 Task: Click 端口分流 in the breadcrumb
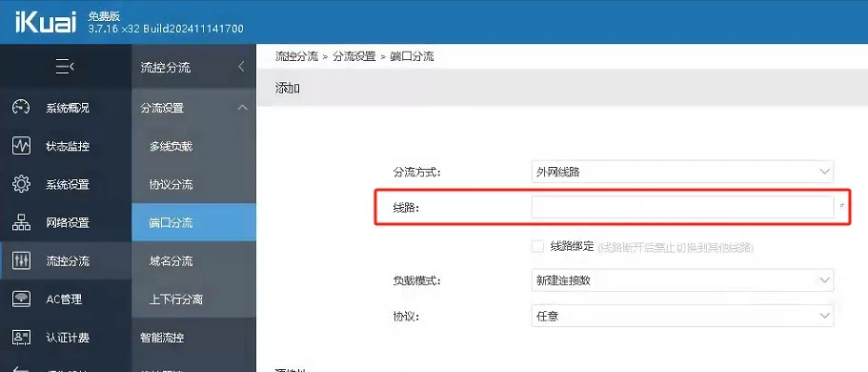point(412,56)
